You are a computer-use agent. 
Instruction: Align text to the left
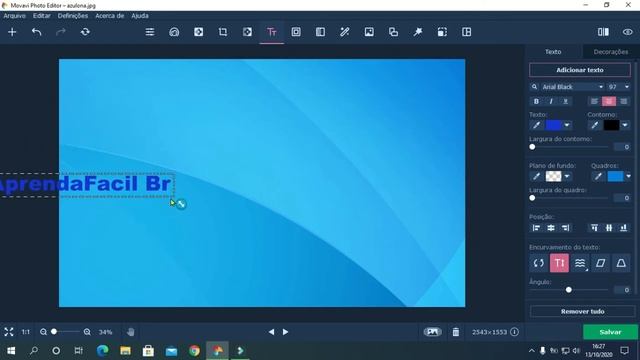(594, 101)
